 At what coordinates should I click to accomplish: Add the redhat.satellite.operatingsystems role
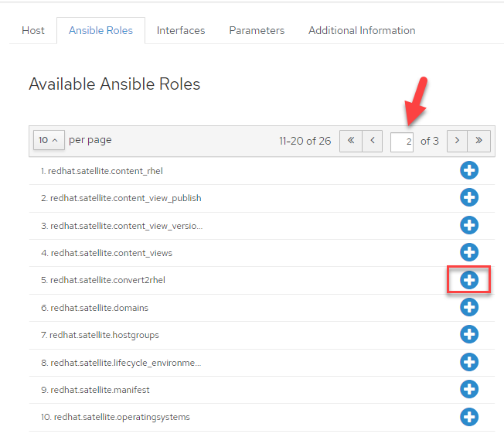469,417
